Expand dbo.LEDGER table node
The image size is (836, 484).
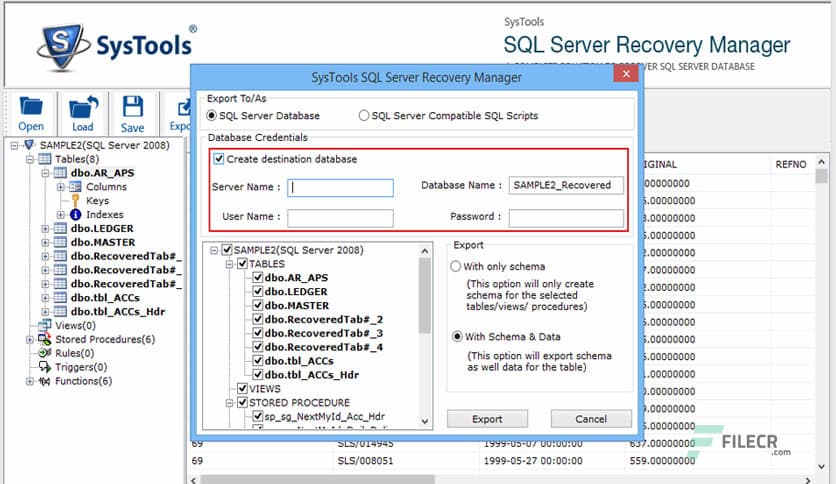coord(45,228)
